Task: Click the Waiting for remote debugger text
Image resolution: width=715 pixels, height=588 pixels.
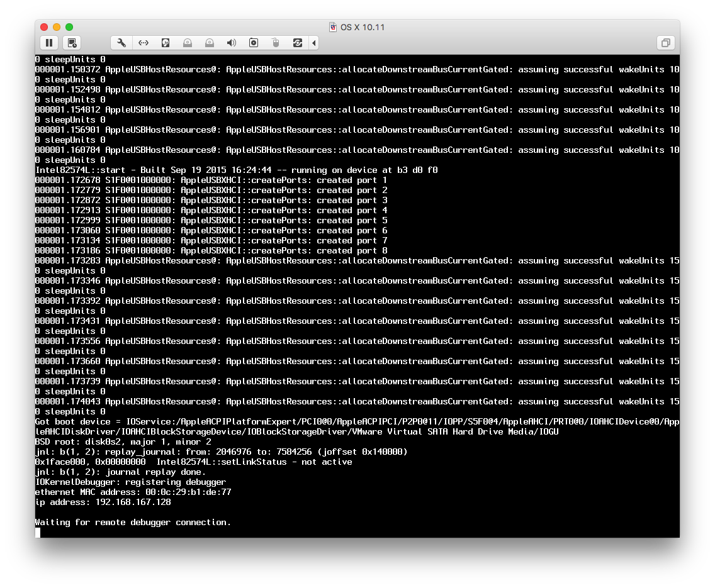Action: [132, 522]
